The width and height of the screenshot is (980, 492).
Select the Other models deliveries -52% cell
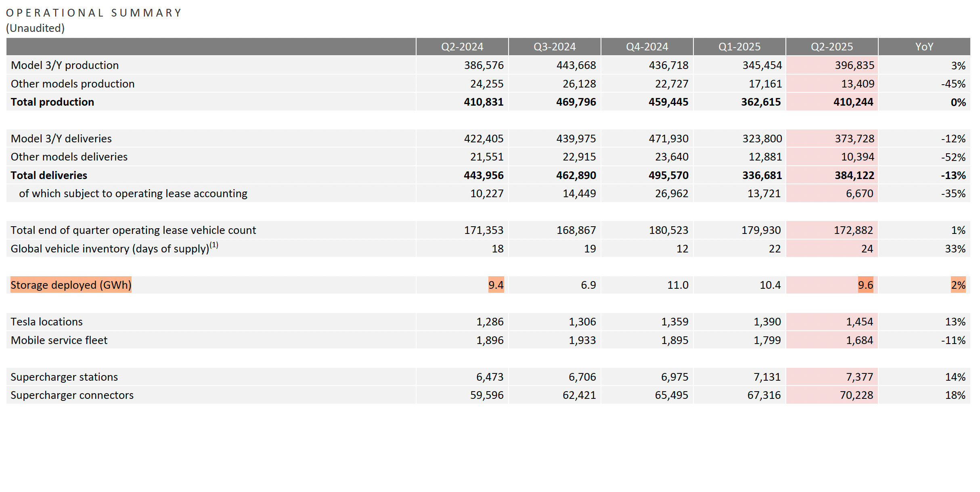[x=953, y=157]
